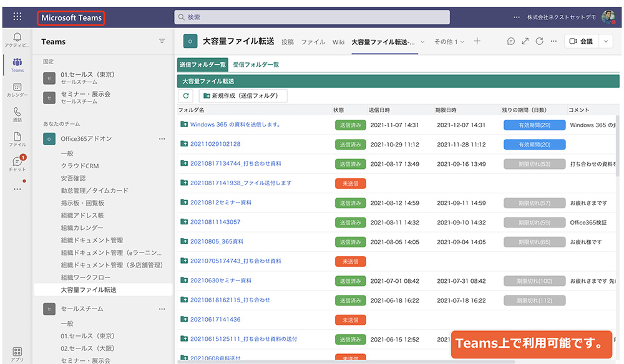Click the expand tab icon
624x364 pixels.
pos(525,41)
